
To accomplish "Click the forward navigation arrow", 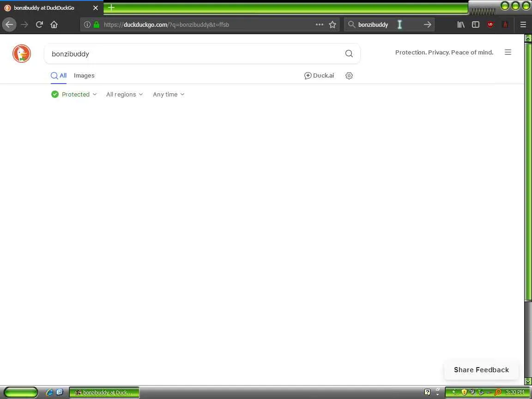I will [x=24, y=24].
